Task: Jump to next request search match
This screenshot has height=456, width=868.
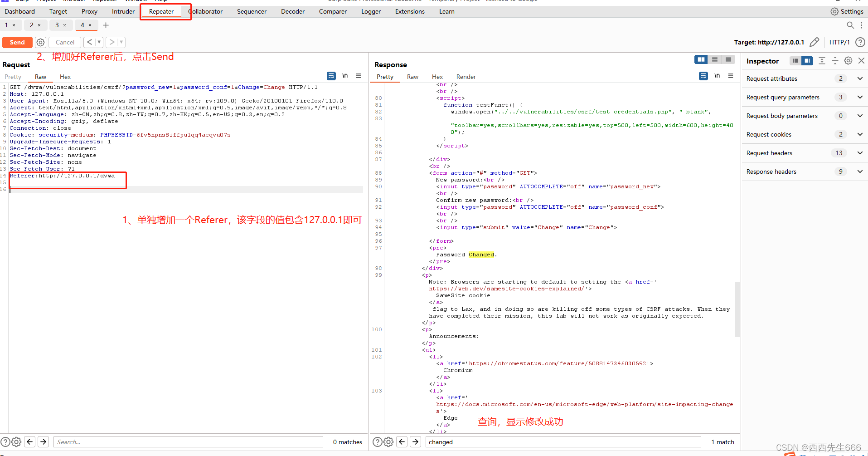Action: (44, 441)
